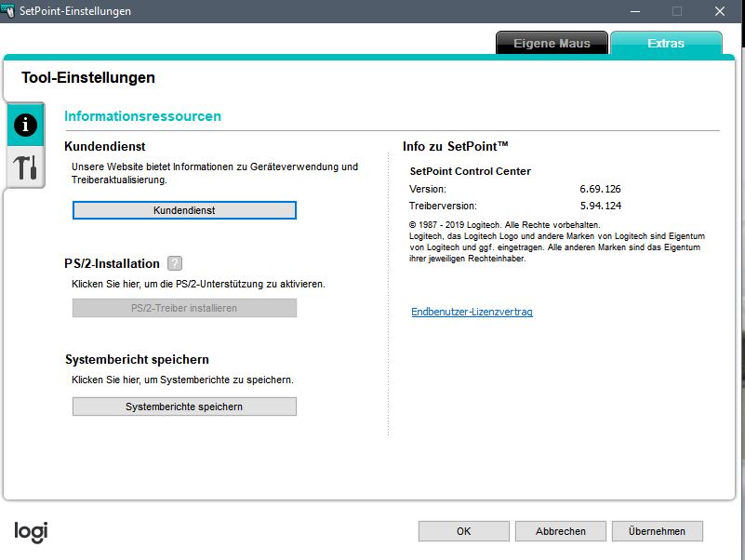Click PS/2-Treiber installieren button
745x560 pixels.
click(x=184, y=308)
